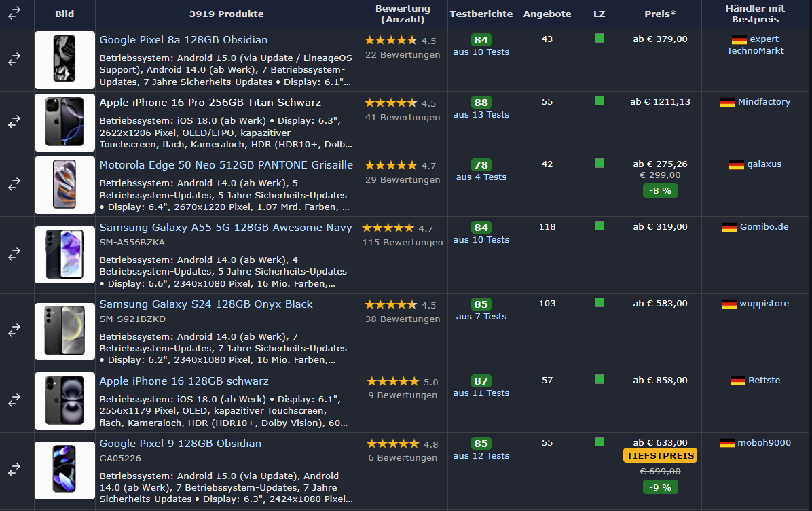Screen dimensions: 812x511
Task: Open Samsung Galaxy A55 5G product thumbnail
Action: click(64, 255)
